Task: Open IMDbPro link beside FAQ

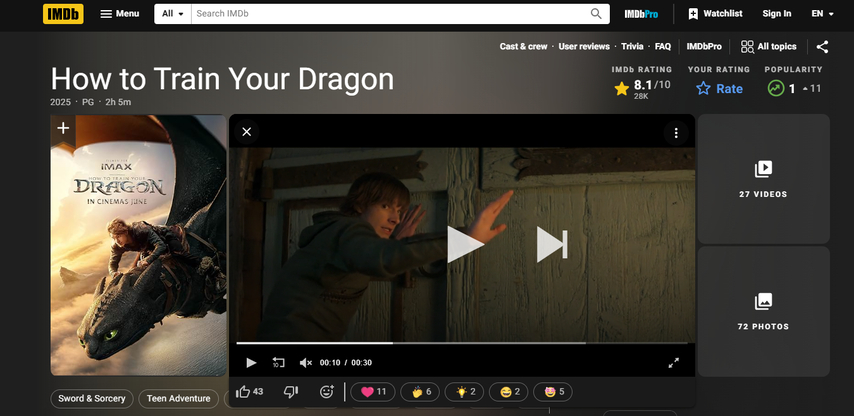Action: [x=704, y=46]
